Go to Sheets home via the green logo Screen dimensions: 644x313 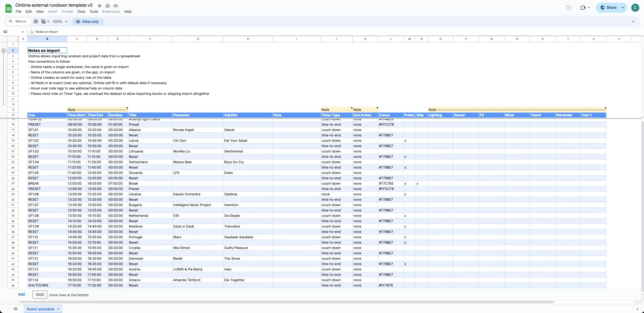pyautogui.click(x=8, y=8)
